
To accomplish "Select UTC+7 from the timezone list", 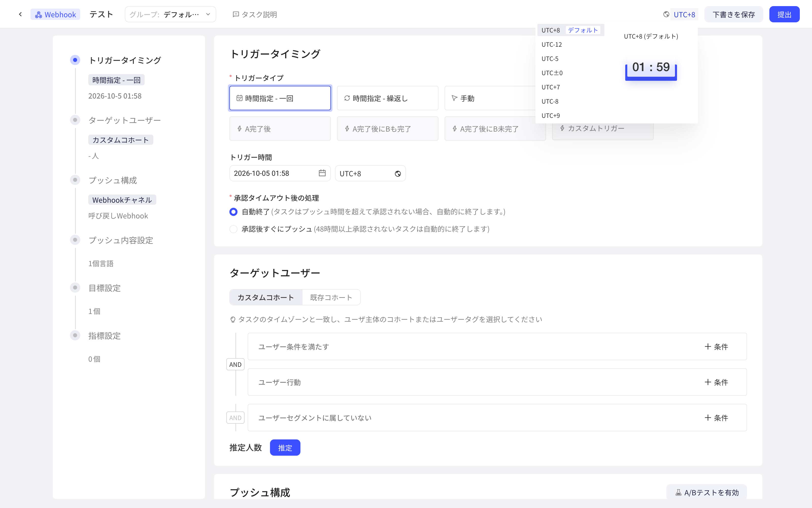I will 571,87.
